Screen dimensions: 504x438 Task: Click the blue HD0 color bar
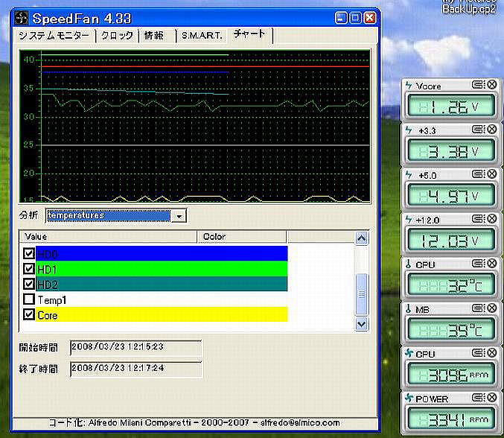[162, 253]
